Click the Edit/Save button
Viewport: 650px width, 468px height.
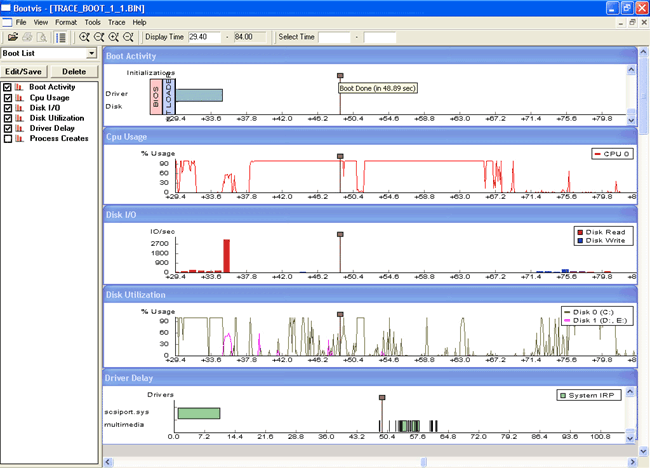24,71
